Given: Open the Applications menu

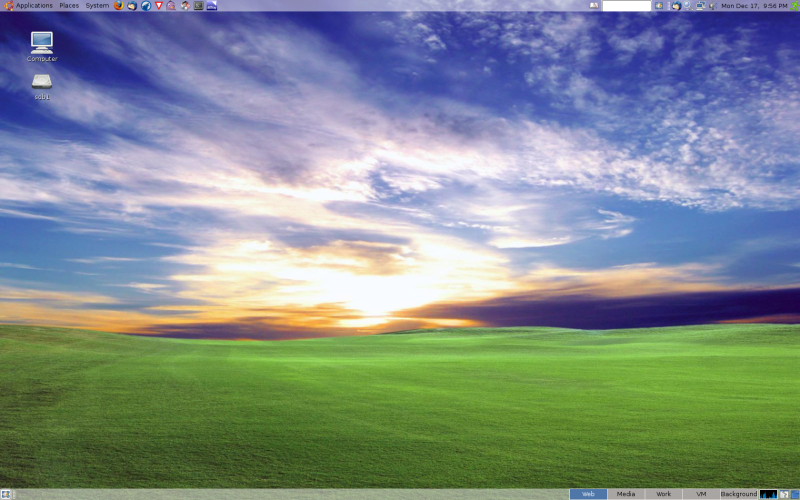Looking at the screenshot, I should click(34, 6).
